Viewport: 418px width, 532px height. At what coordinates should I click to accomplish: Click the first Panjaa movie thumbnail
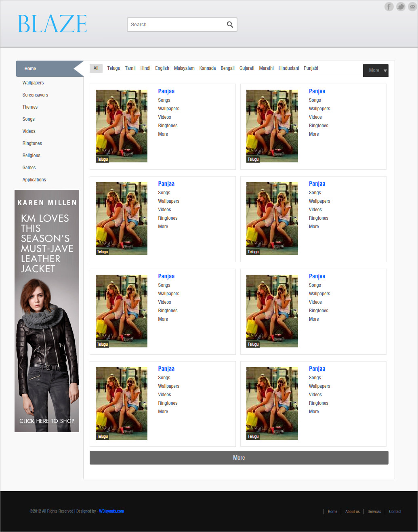pos(121,126)
